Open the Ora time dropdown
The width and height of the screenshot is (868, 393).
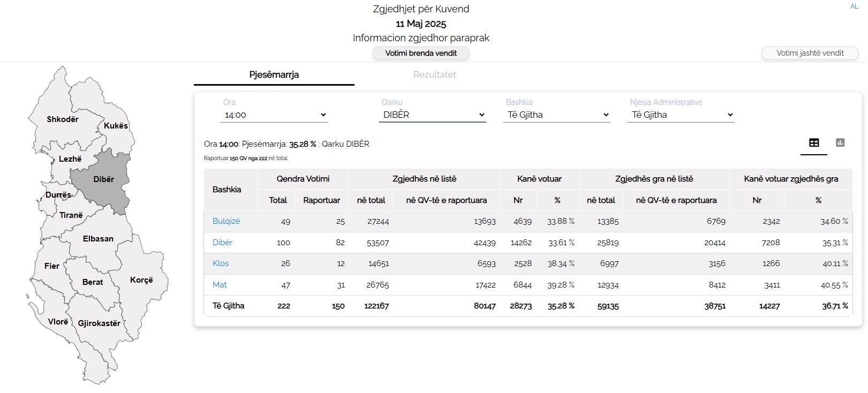pyautogui.click(x=274, y=115)
